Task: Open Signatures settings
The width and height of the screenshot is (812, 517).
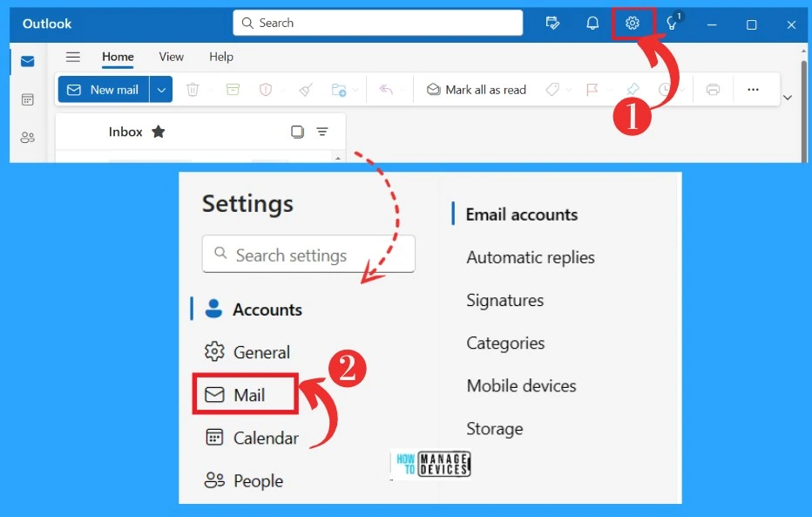Action: click(505, 301)
